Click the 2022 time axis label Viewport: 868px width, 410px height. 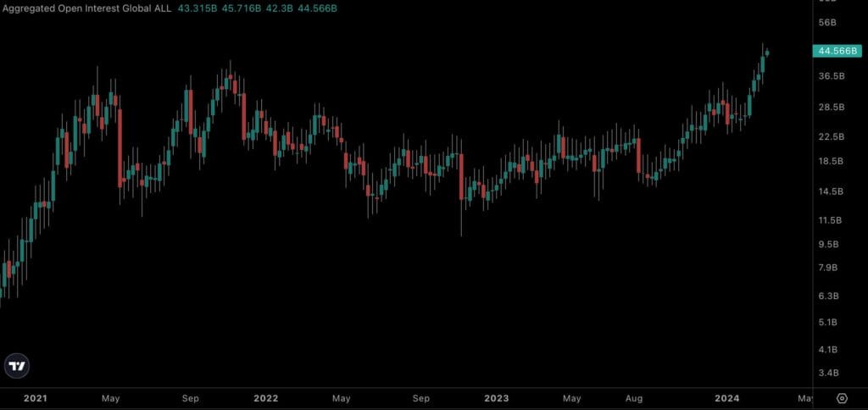pos(265,398)
